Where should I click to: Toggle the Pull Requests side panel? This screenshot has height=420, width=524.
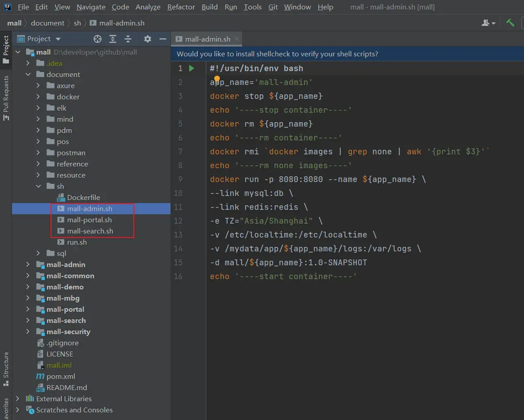click(6, 98)
